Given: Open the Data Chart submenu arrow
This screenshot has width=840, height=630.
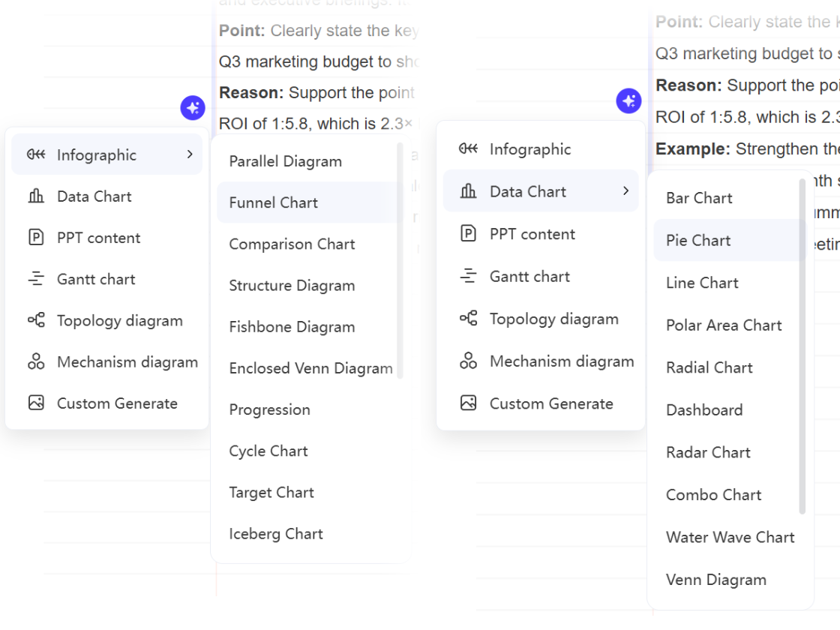Looking at the screenshot, I should [628, 191].
